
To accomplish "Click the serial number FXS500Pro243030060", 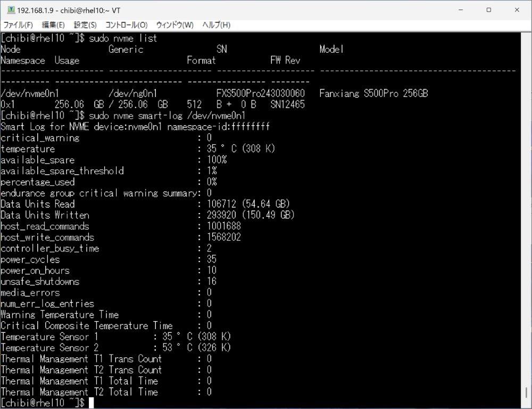I will (x=260, y=94).
